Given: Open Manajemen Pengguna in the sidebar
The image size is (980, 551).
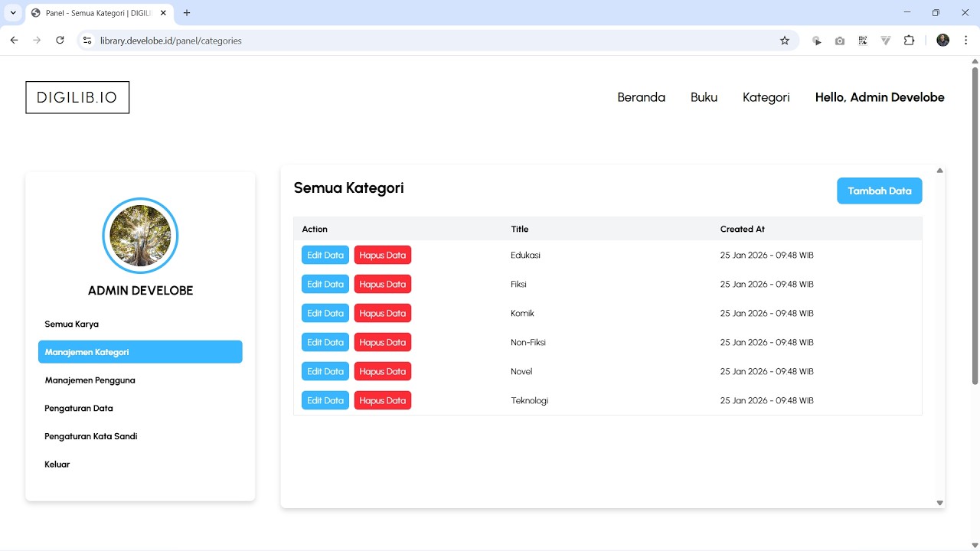Looking at the screenshot, I should (140, 380).
